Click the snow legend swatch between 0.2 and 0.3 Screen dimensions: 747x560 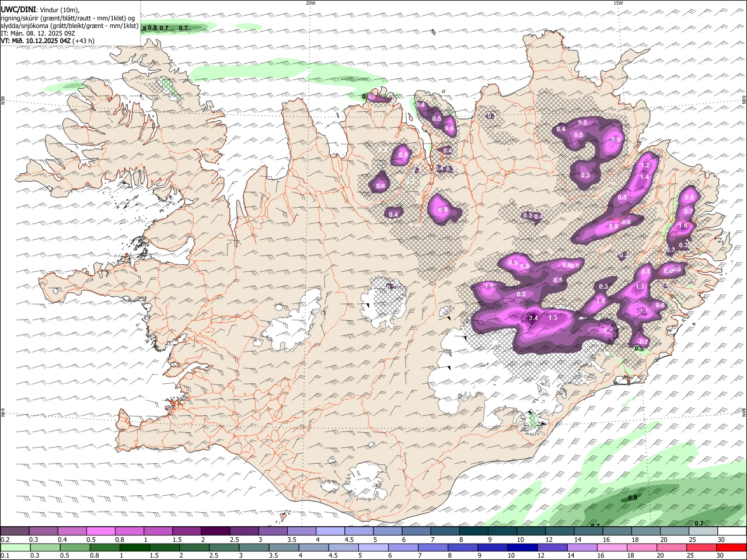click(x=15, y=531)
